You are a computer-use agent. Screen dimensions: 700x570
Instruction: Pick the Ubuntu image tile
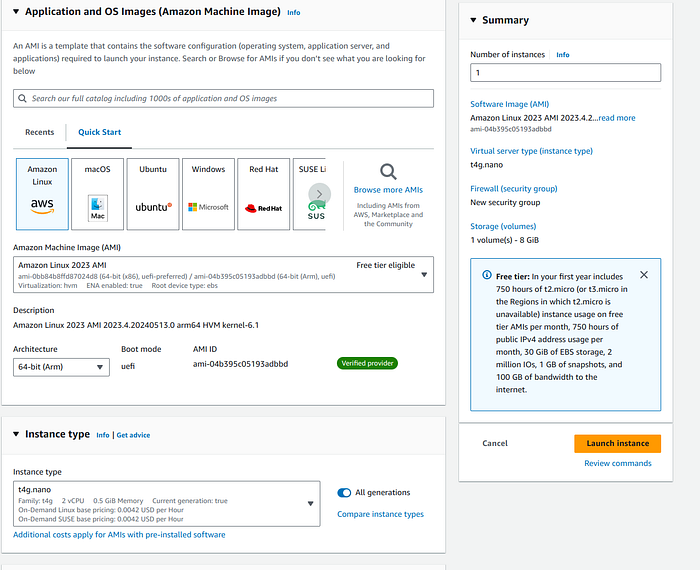(153, 193)
